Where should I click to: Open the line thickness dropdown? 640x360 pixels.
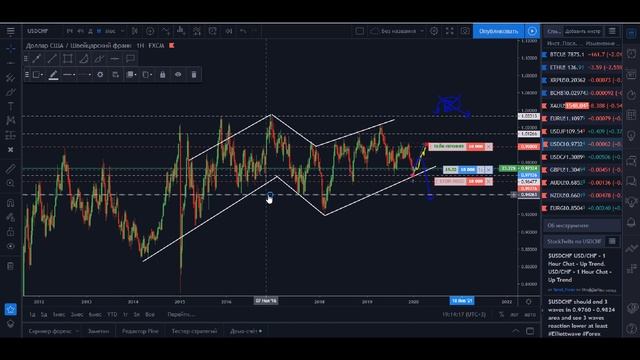pos(69,75)
